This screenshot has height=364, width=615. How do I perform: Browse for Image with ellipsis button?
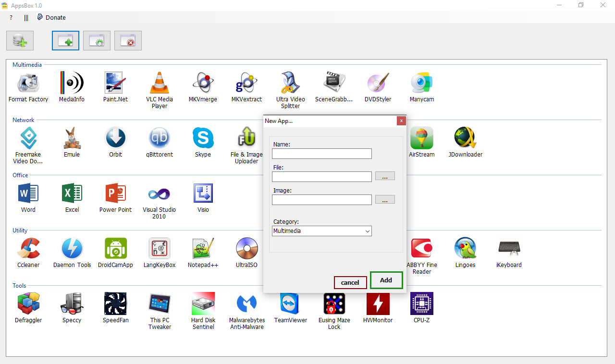click(385, 199)
